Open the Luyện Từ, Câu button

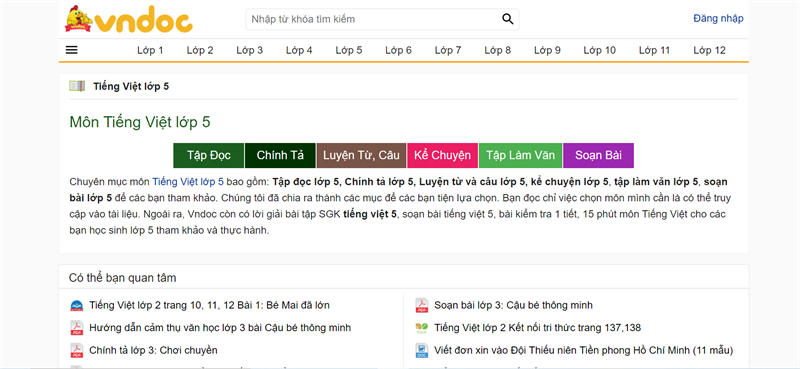click(361, 156)
